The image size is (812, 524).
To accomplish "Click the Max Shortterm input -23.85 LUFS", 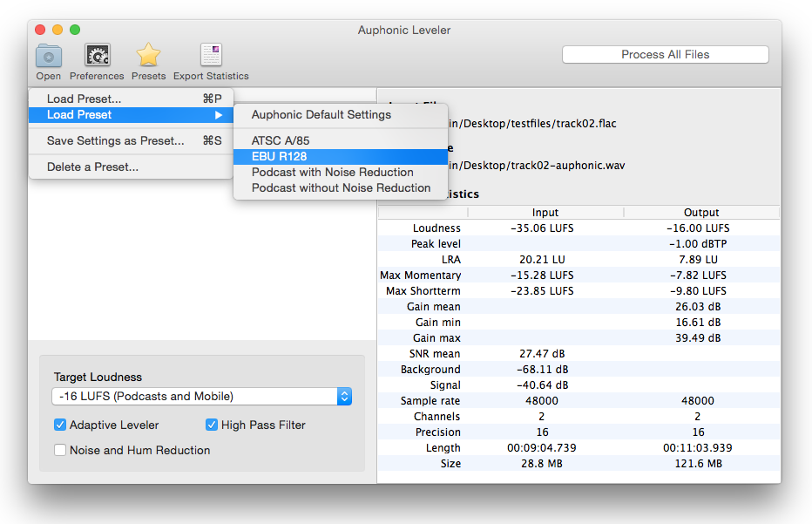I will [x=542, y=290].
